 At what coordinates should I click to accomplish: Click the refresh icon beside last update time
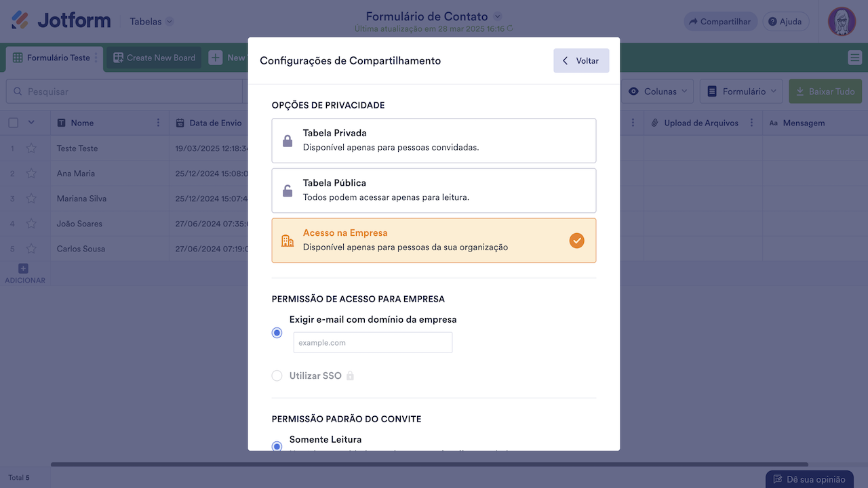(510, 29)
